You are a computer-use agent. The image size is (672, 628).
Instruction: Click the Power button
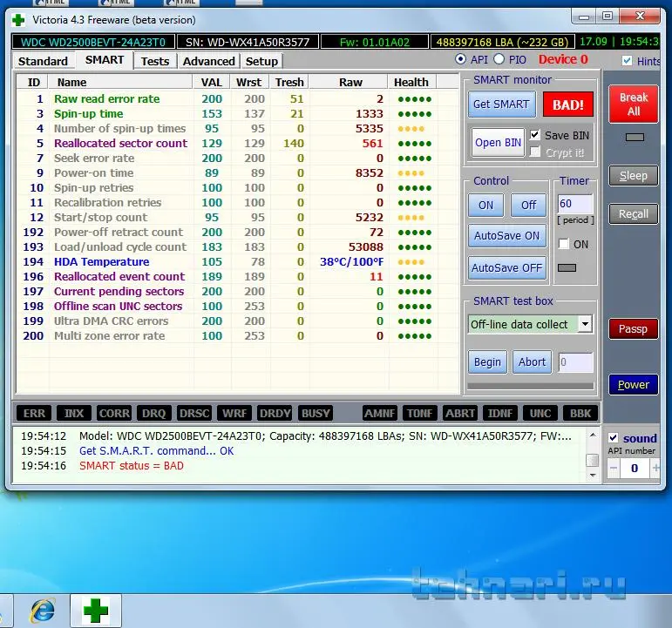coord(634,385)
